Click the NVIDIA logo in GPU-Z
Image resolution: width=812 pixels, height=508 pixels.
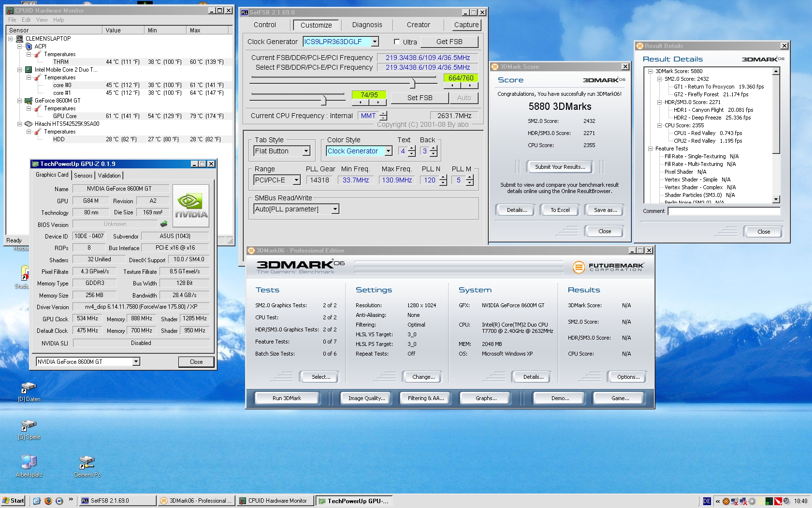(191, 206)
